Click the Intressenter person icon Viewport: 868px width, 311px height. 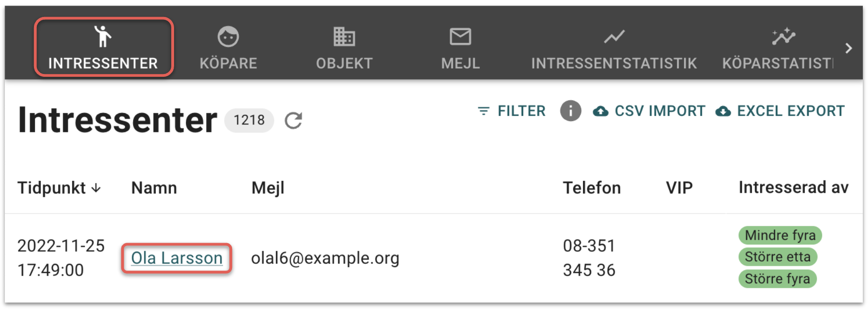coord(102,36)
